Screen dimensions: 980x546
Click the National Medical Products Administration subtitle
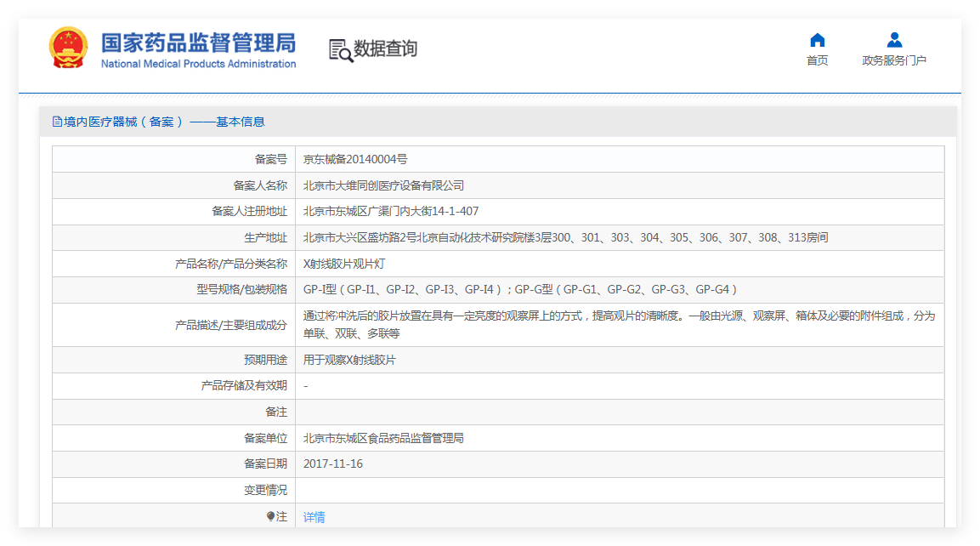[x=198, y=64]
